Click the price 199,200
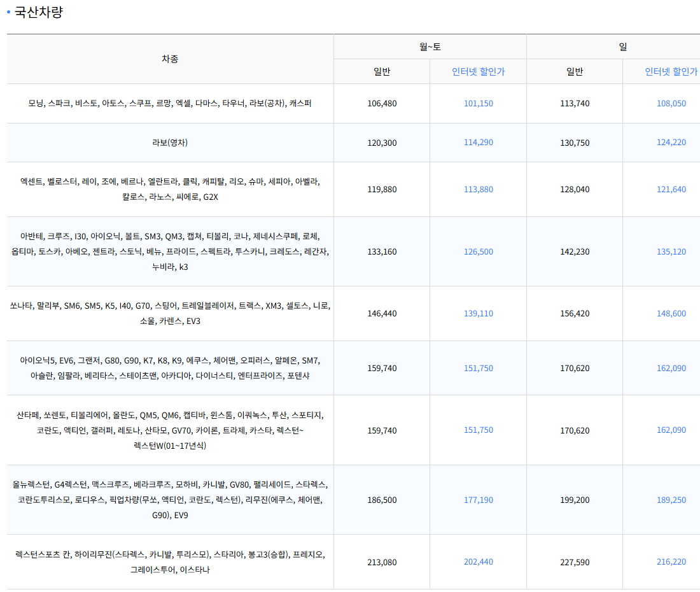The image size is (700, 592). [575, 500]
